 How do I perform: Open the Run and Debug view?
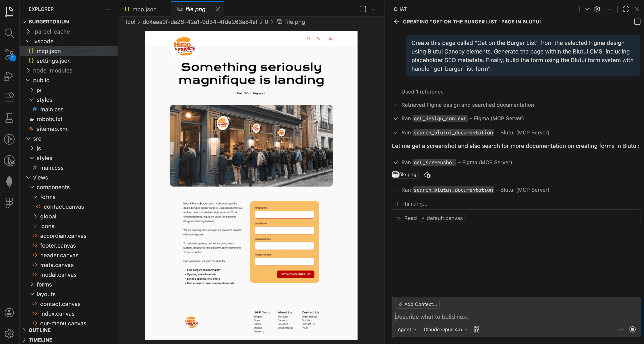[x=9, y=76]
